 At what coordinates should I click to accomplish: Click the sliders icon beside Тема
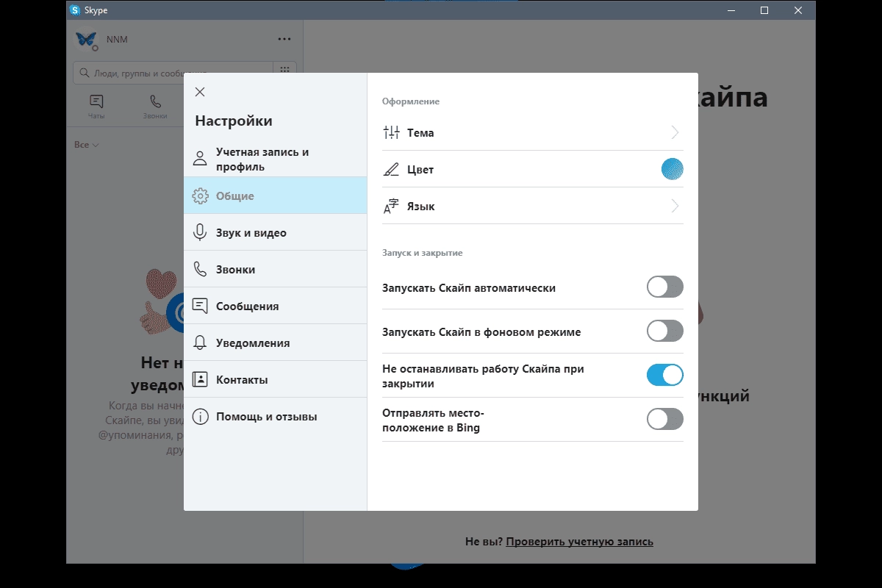pyautogui.click(x=391, y=133)
